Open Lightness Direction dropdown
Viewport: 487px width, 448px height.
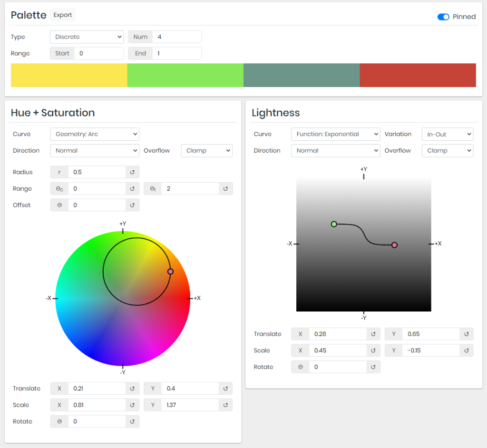point(335,151)
